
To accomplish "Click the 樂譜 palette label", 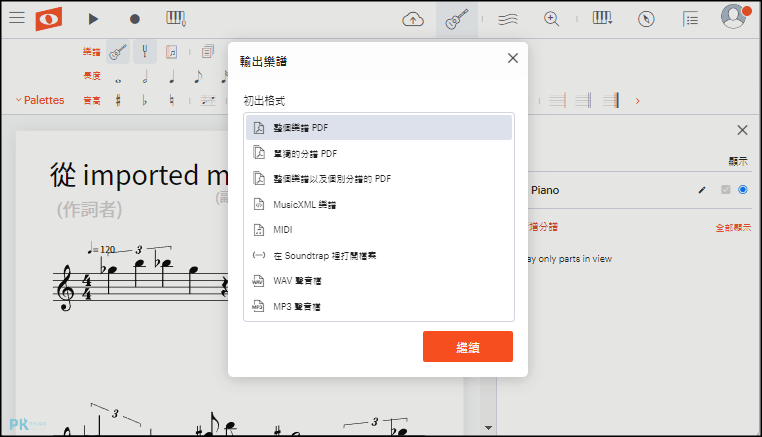I will click(x=91, y=52).
